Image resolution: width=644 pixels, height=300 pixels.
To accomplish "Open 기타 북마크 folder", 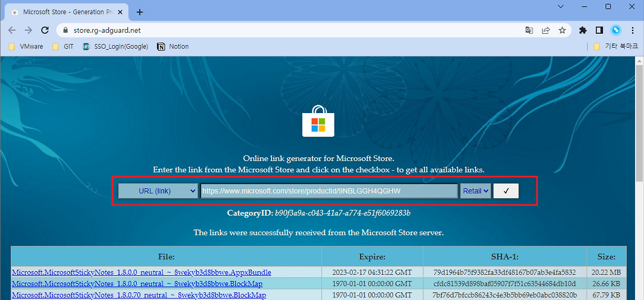I will [x=615, y=46].
